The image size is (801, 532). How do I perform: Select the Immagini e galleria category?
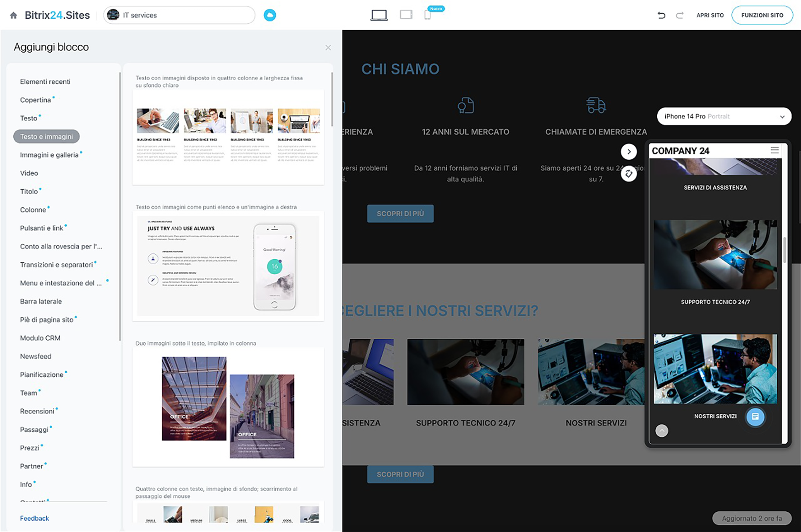(x=49, y=155)
